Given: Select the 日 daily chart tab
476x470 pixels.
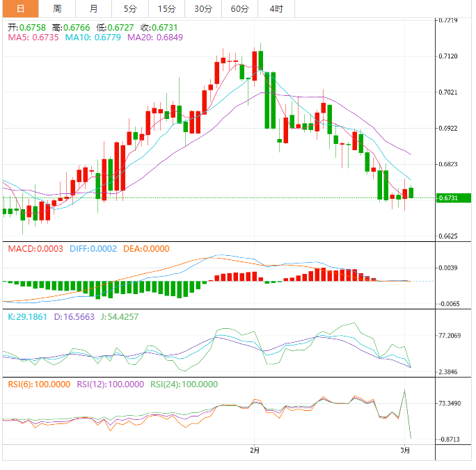Looking at the screenshot, I should [x=21, y=8].
